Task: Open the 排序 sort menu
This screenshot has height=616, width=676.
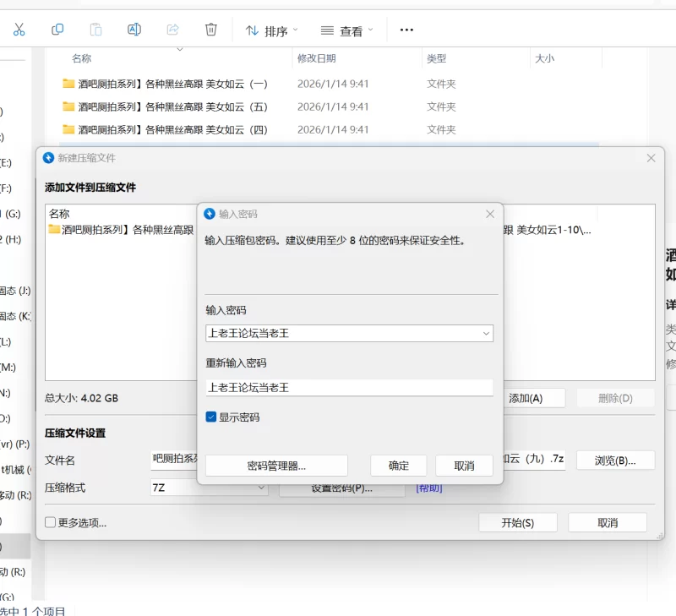Action: (x=271, y=31)
